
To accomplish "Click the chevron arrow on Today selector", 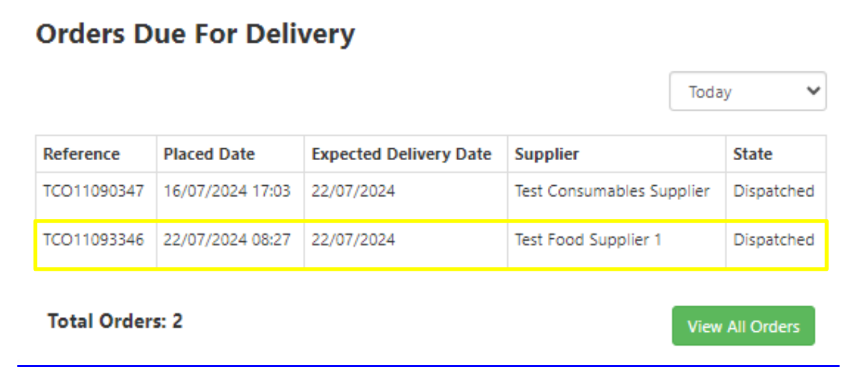I will 813,91.
